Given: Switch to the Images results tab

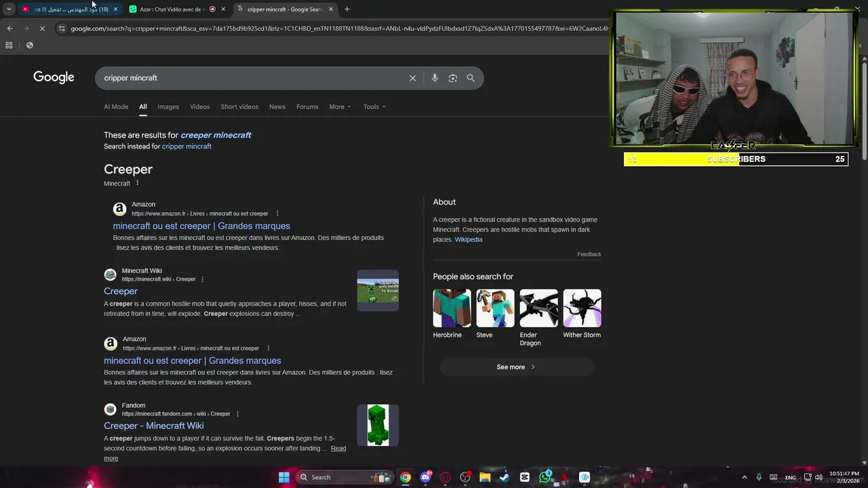Looking at the screenshot, I should pos(168,106).
